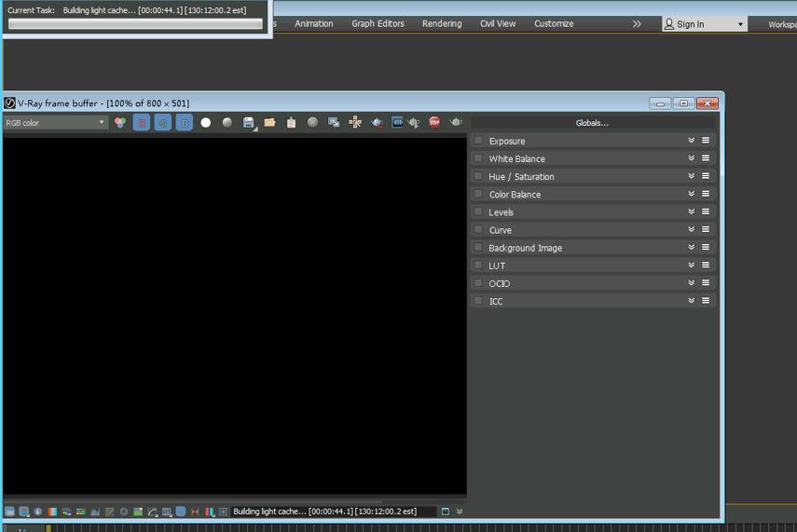Image resolution: width=797 pixels, height=532 pixels.
Task: Expand the Hue / Saturation rollout
Action: [x=691, y=176]
